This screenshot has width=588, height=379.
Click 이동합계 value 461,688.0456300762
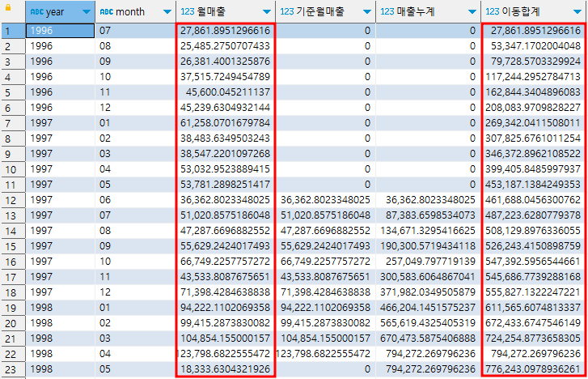coord(533,200)
